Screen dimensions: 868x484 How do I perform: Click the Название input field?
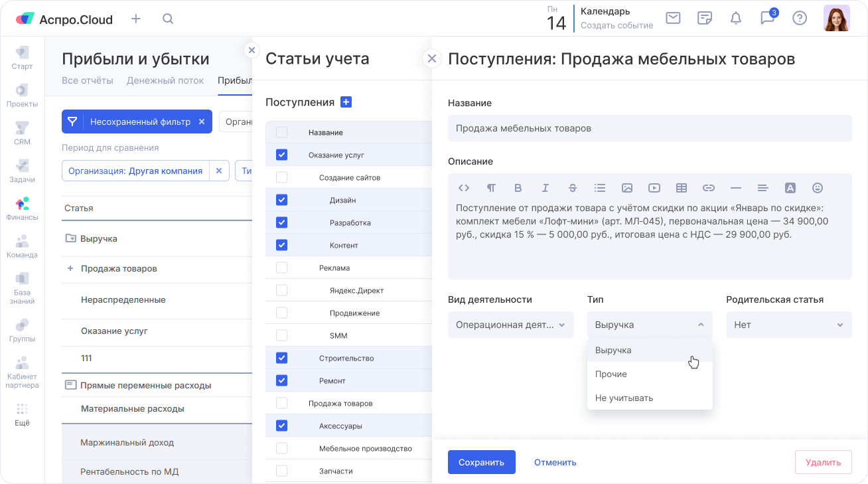click(649, 128)
